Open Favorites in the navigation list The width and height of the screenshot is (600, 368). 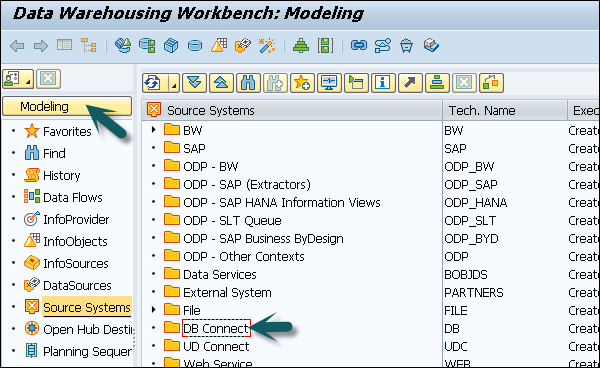point(67,132)
